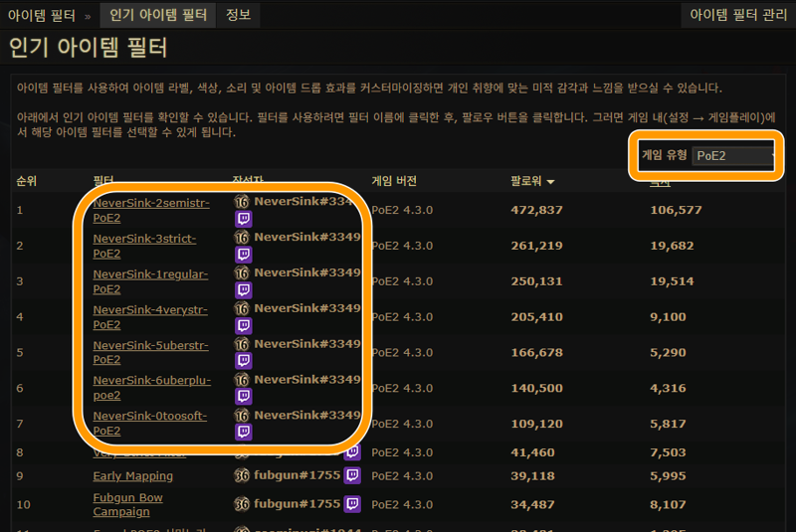Open the NeverSink-0toosoft-PoE2 filter link

tap(150, 423)
